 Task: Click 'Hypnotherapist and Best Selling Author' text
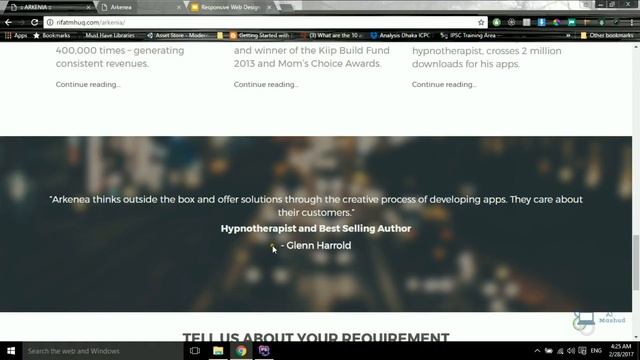click(x=316, y=229)
